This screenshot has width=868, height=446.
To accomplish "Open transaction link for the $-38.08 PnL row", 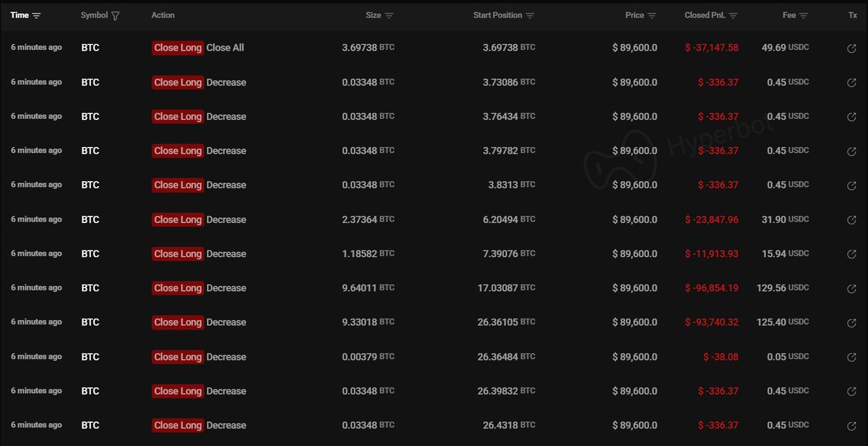I will 851,357.
